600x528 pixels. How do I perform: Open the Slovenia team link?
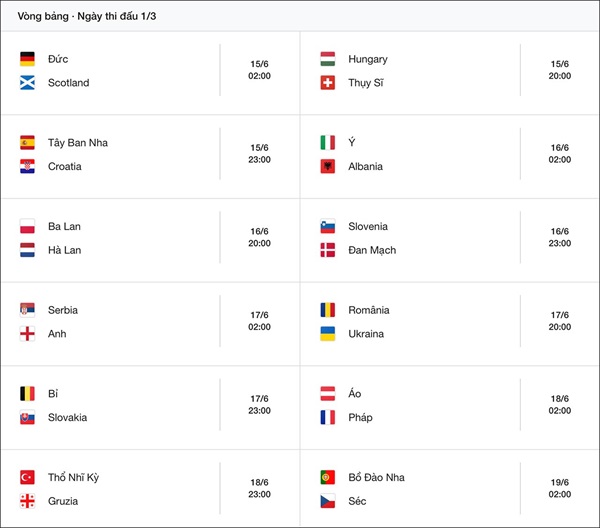[368, 227]
